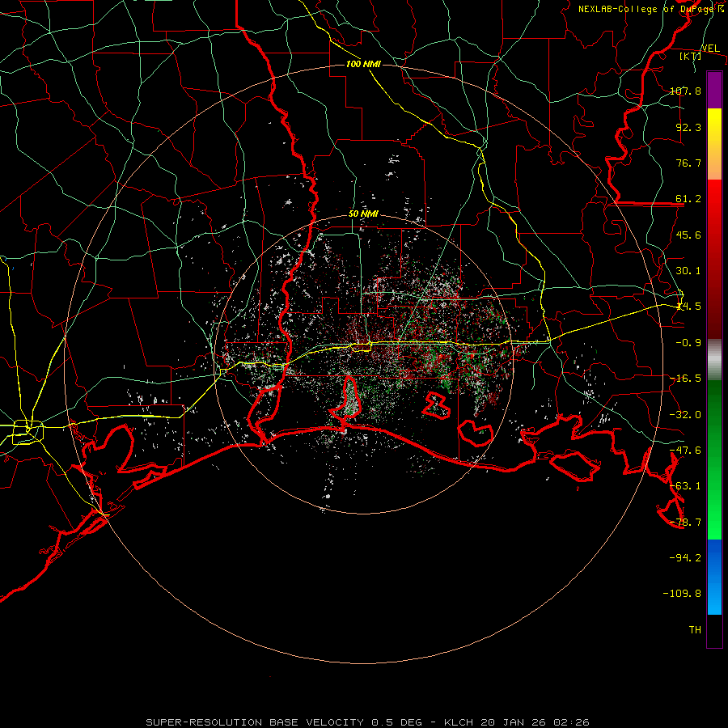Click the [KT] units label
Screen dimensions: 728x728
tap(690, 56)
